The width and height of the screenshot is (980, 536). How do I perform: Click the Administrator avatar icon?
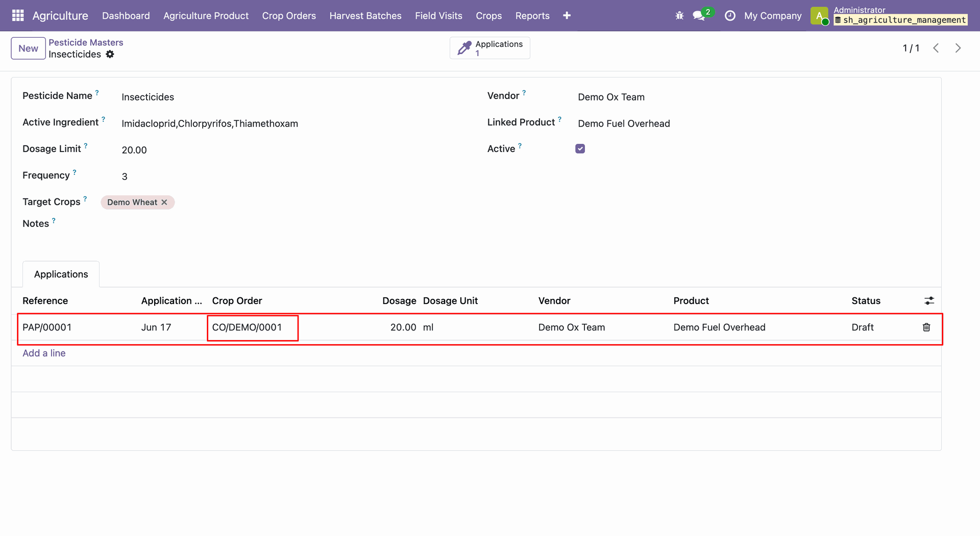click(819, 16)
